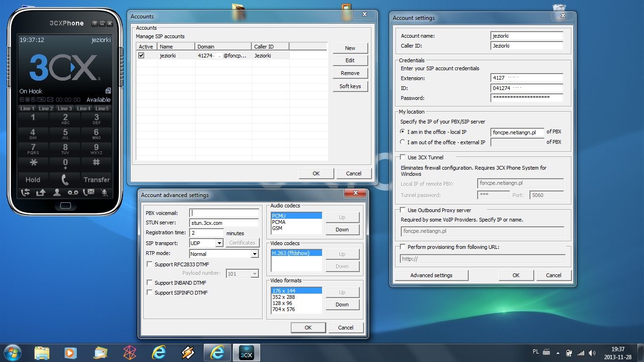Click OK in Account advanced settings
The height and width of the screenshot is (362, 644).
pos(308,328)
